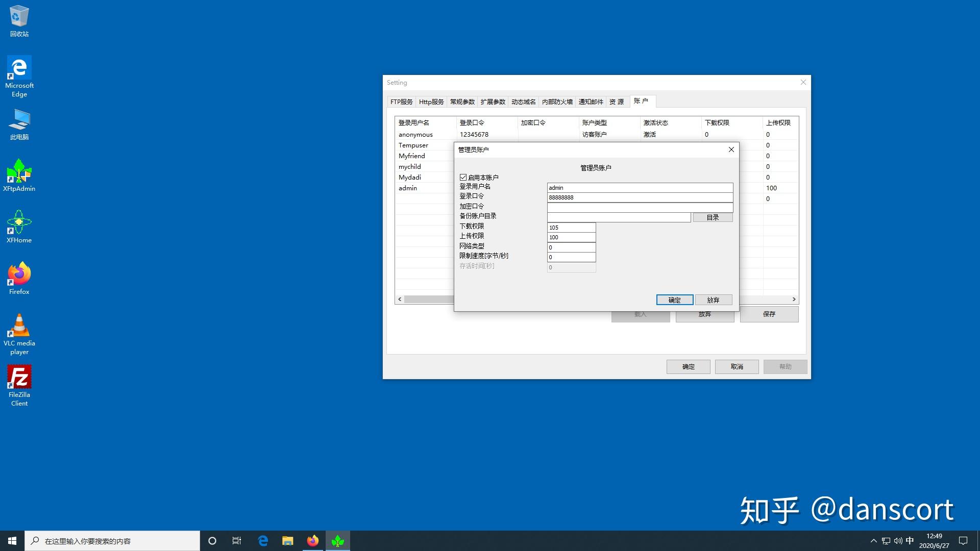Viewport: 980px width, 551px height.
Task: Open the XFtpAdmin desktop shortcut
Action: click(x=19, y=171)
